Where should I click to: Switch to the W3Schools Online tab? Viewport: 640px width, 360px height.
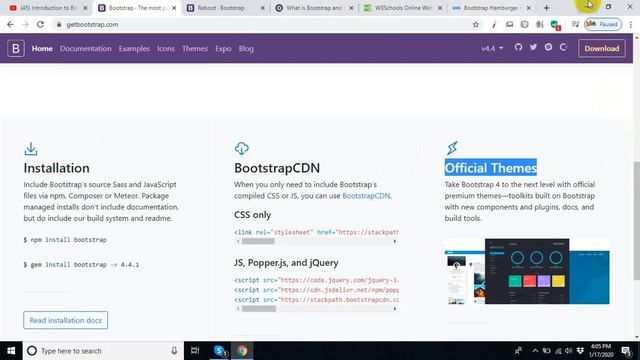[402, 8]
